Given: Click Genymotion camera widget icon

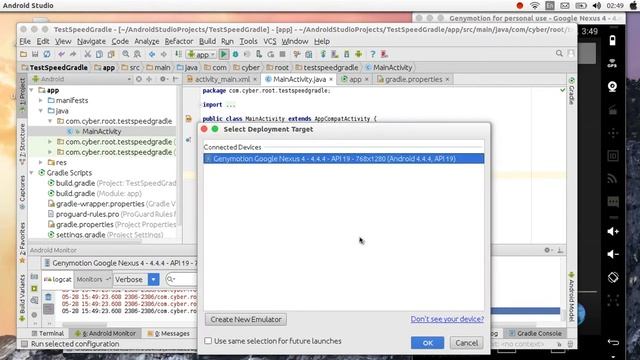Looking at the screenshot, I should point(612,87).
